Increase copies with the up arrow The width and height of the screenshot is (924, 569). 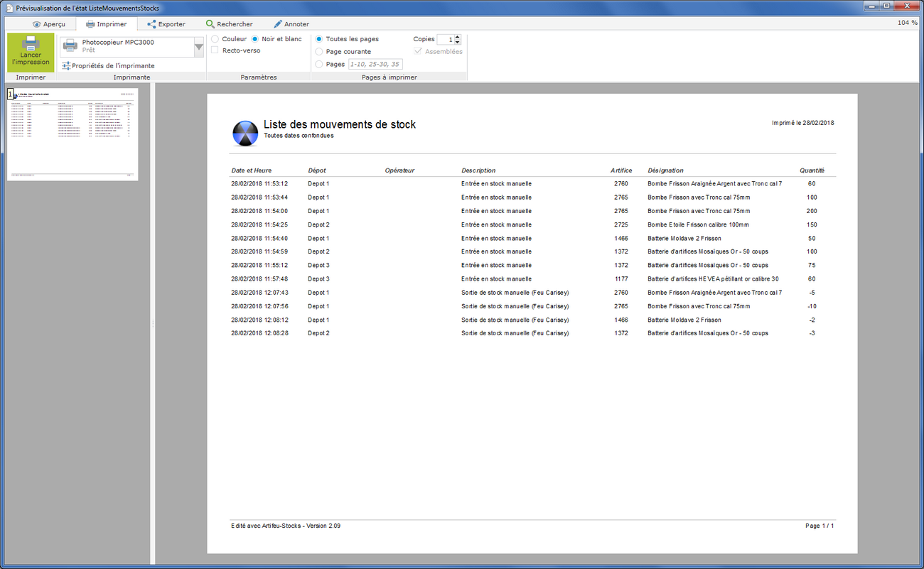(x=458, y=37)
